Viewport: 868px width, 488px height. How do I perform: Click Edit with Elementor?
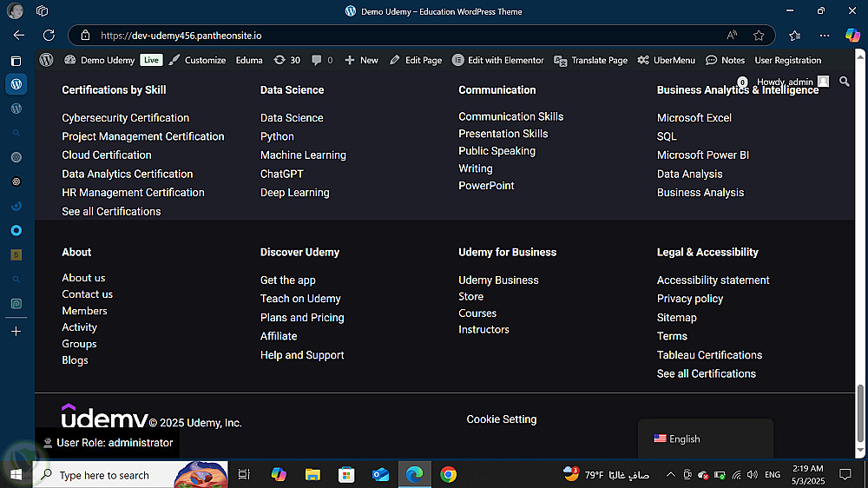(498, 60)
